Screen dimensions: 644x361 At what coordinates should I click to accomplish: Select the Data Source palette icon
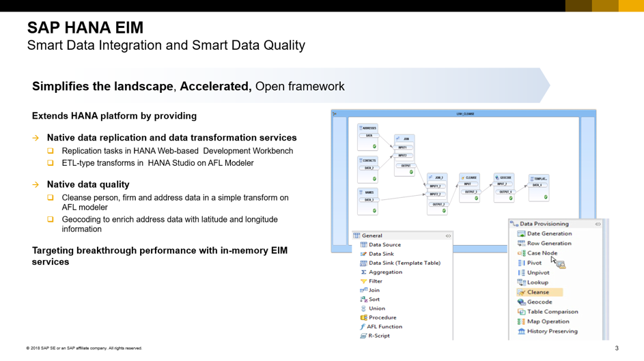click(363, 245)
